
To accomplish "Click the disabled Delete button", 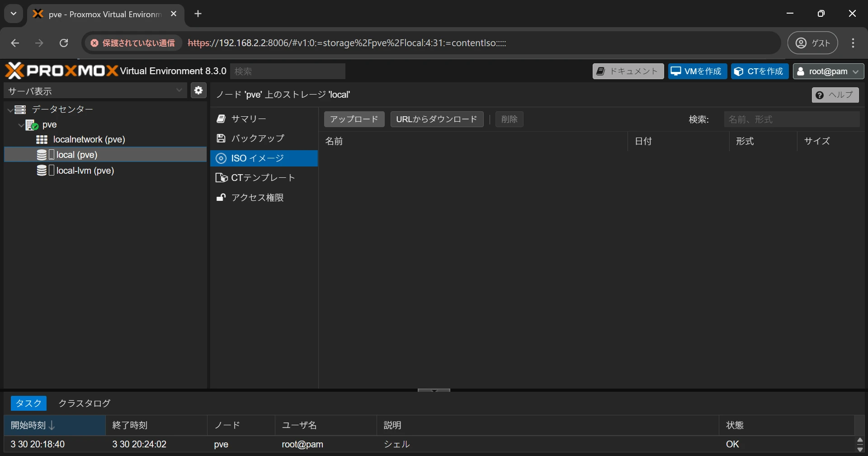I will [x=509, y=119].
